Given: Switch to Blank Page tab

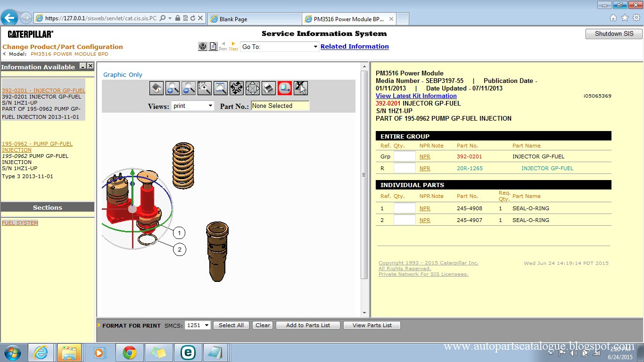Looking at the screenshot, I should click(254, 19).
